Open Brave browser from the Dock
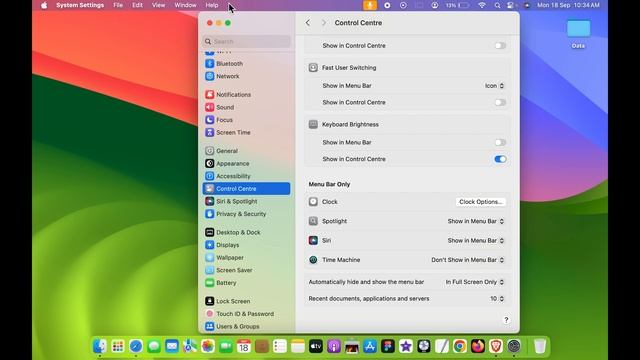The width and height of the screenshot is (640, 360). coord(496,346)
